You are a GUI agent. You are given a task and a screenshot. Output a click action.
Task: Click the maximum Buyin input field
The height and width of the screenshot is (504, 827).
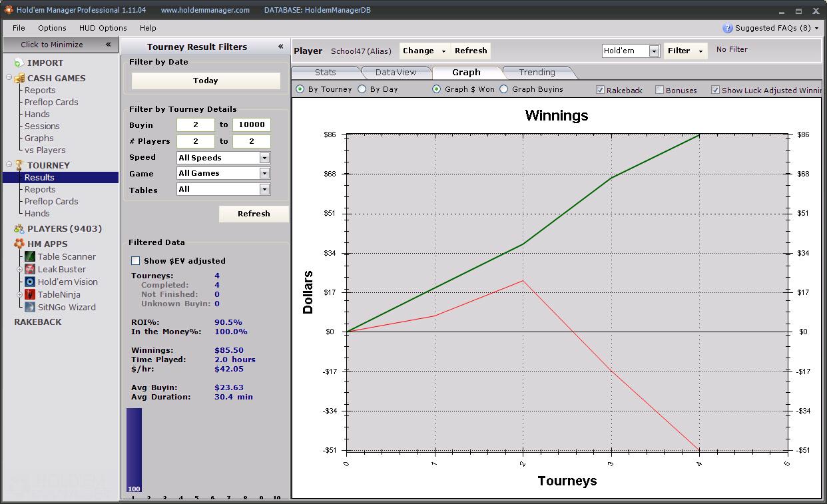pos(252,125)
